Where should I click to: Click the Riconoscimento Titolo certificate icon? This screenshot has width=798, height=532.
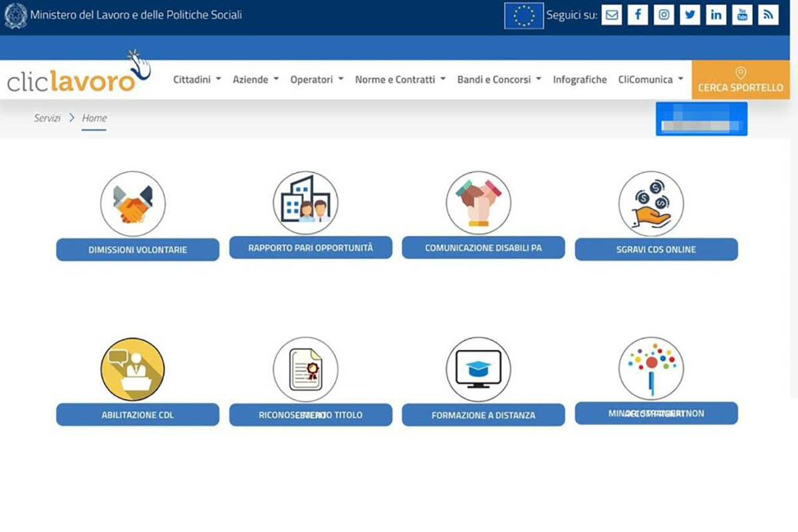(305, 369)
